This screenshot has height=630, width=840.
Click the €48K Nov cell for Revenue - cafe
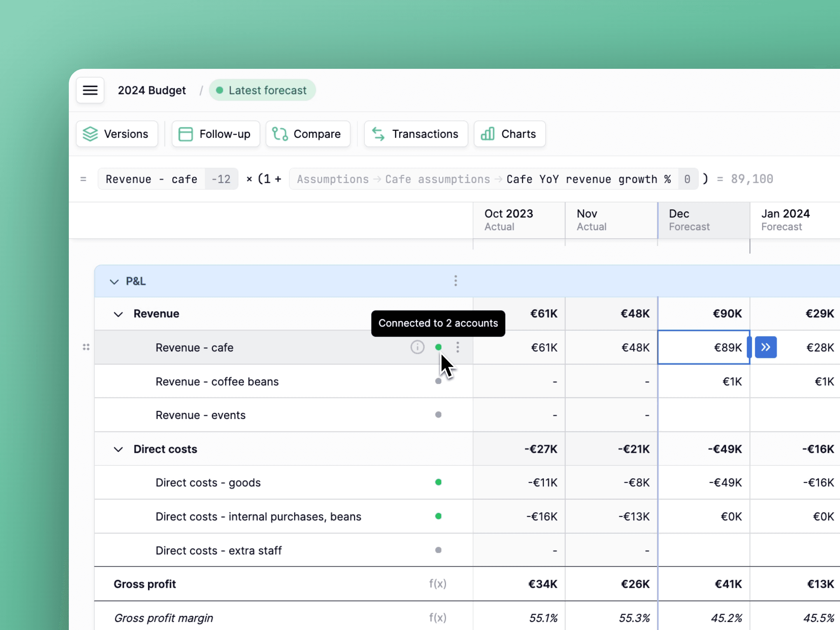[611, 347]
